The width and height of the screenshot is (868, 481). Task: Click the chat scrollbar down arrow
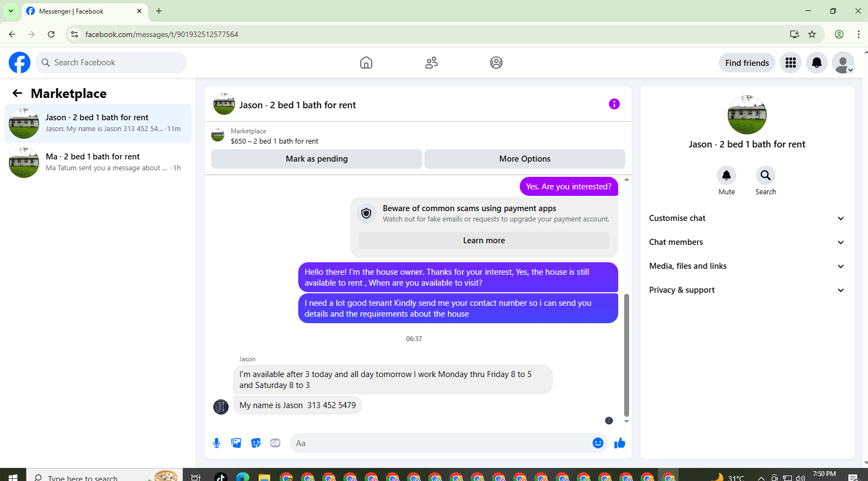[x=626, y=421]
